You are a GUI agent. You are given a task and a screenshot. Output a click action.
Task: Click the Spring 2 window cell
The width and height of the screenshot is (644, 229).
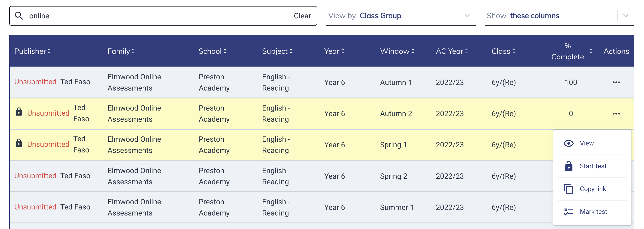coord(394,176)
